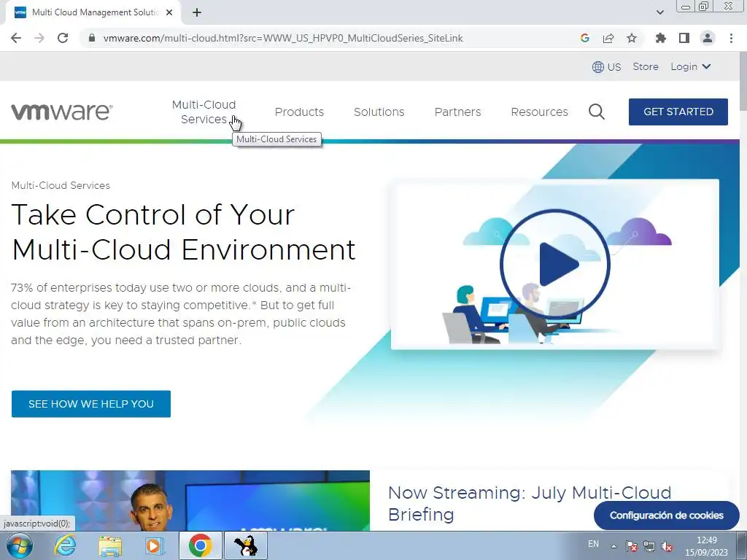This screenshot has height=560, width=747.
Task: Select the Multi Cloud Management Solutions tab
Action: pyautogui.click(x=93, y=12)
